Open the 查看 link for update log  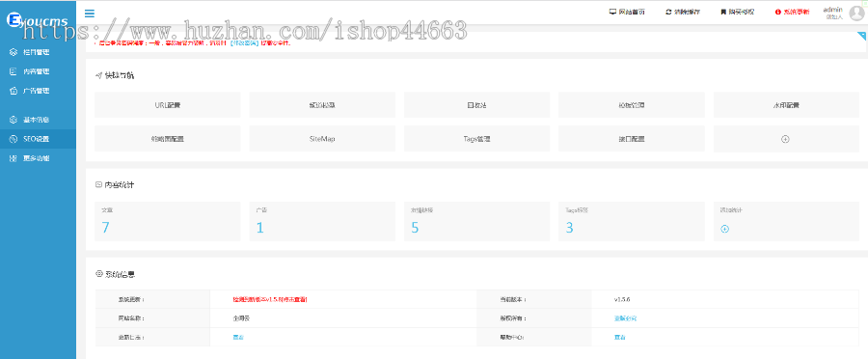238,337
